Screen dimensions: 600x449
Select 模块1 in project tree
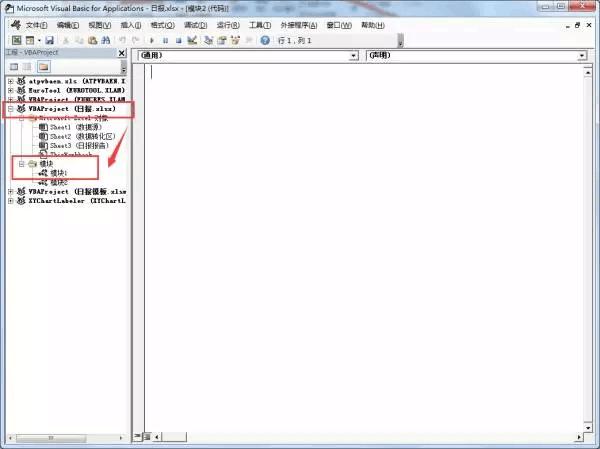[54, 173]
